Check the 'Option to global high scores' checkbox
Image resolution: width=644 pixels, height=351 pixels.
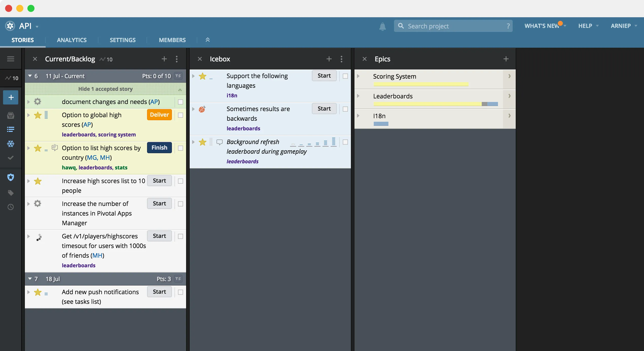(180, 115)
